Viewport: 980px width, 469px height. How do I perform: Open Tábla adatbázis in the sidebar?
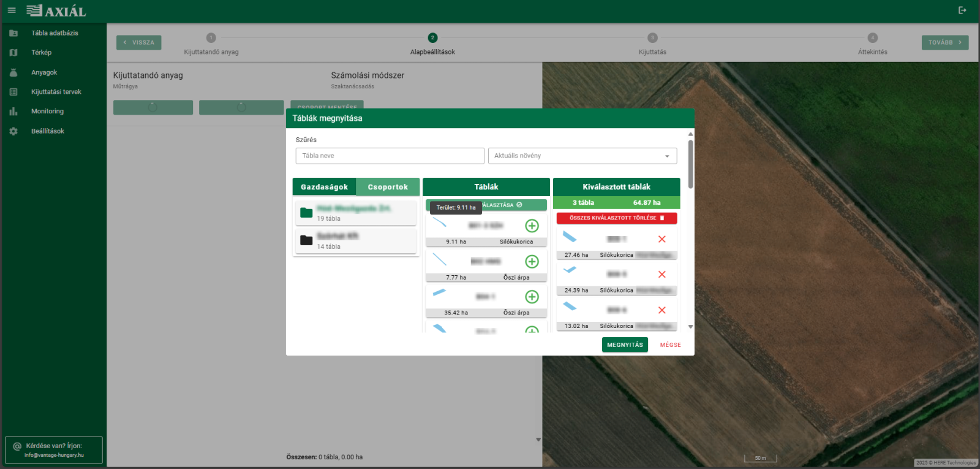pos(54,33)
